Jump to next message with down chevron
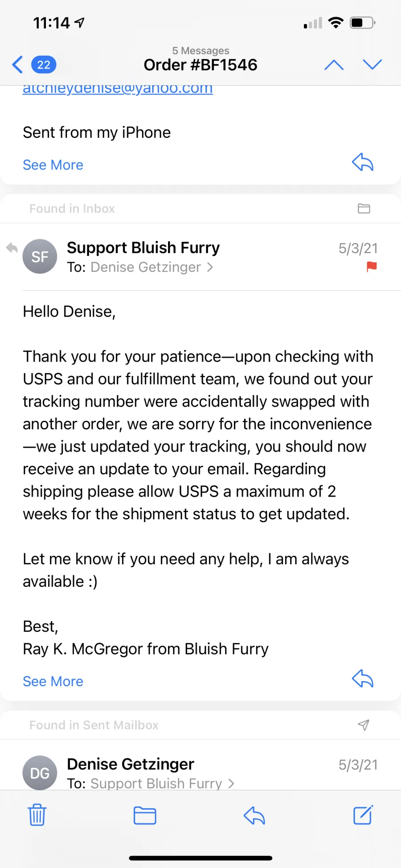This screenshot has width=401, height=868. point(372,65)
